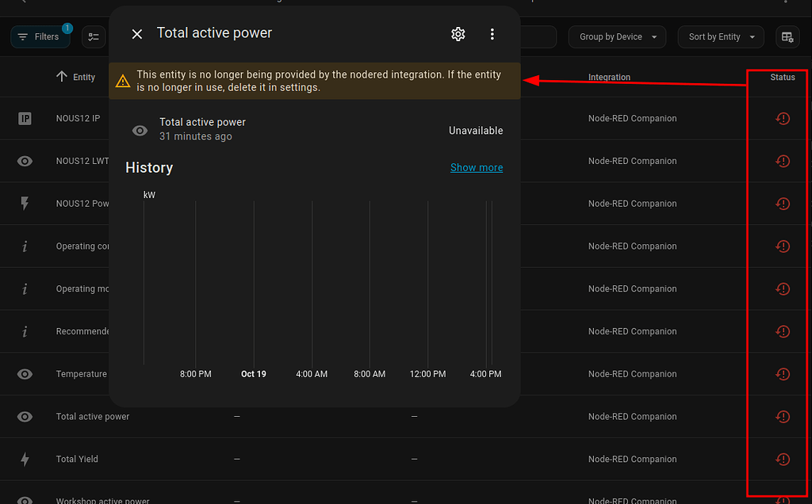Open Show more history link
This screenshot has width=812, height=504.
(476, 167)
